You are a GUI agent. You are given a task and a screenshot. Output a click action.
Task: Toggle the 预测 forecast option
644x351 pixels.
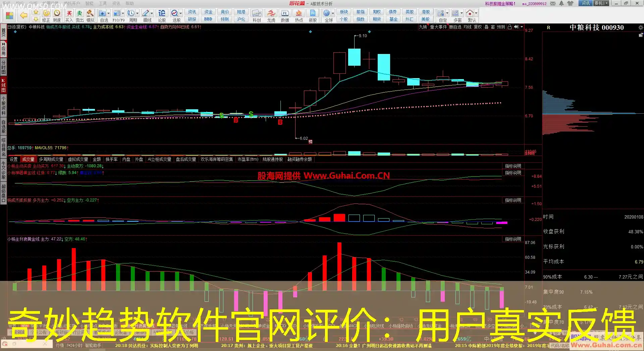click(x=501, y=27)
